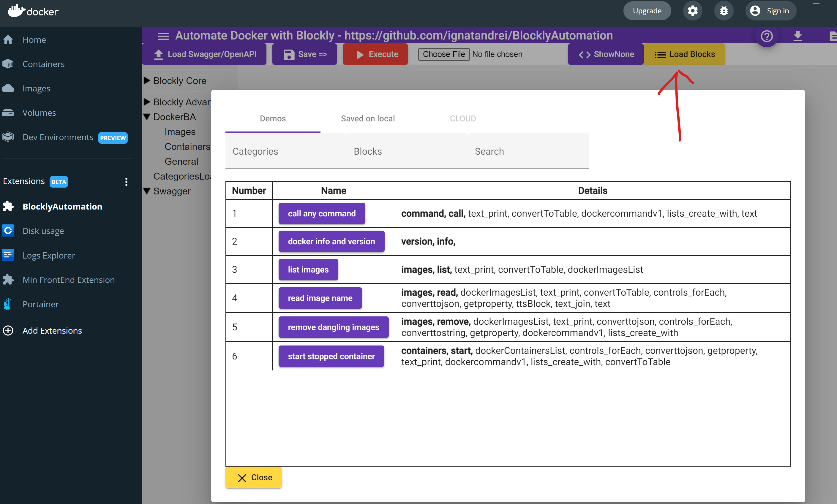The image size is (837, 504).
Task: Click the download arrow icon
Action: 797,36
